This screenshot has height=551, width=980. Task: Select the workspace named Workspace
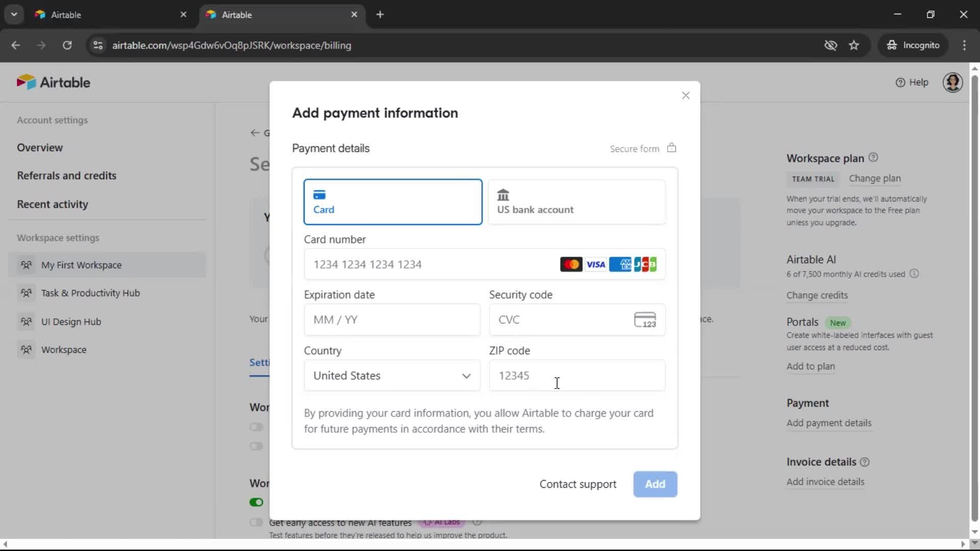107,349
